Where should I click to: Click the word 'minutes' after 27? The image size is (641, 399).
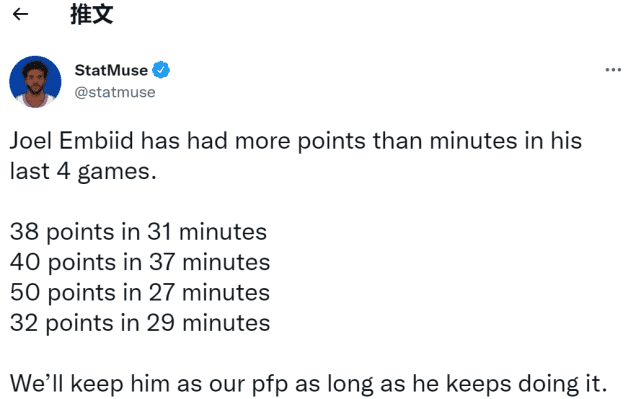[x=226, y=293]
